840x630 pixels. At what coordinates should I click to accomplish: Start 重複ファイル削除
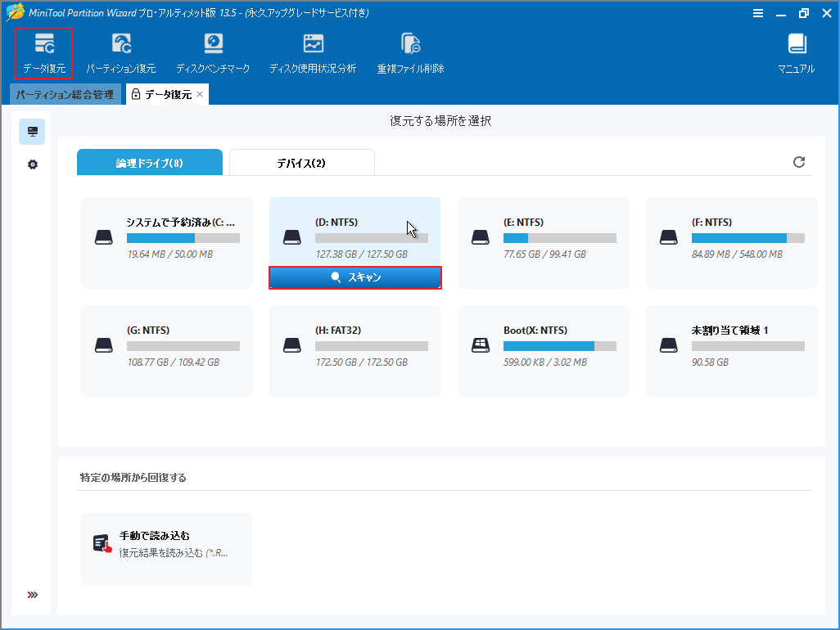click(x=410, y=51)
